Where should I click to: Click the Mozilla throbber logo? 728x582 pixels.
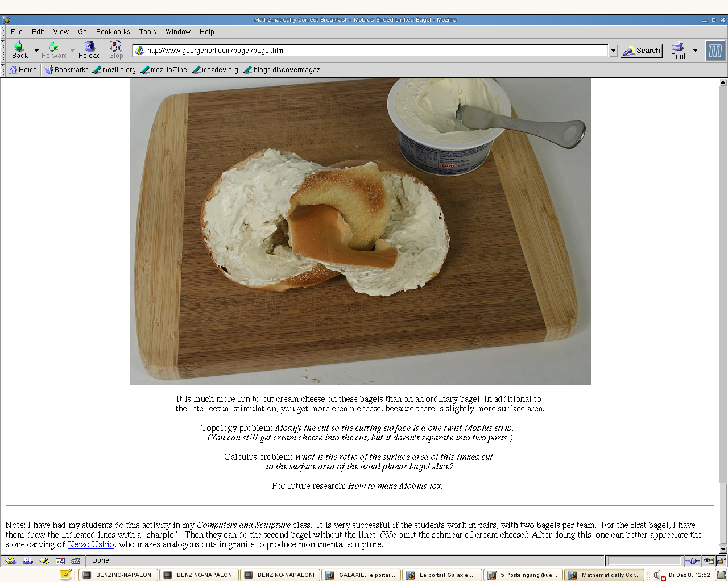tap(715, 51)
